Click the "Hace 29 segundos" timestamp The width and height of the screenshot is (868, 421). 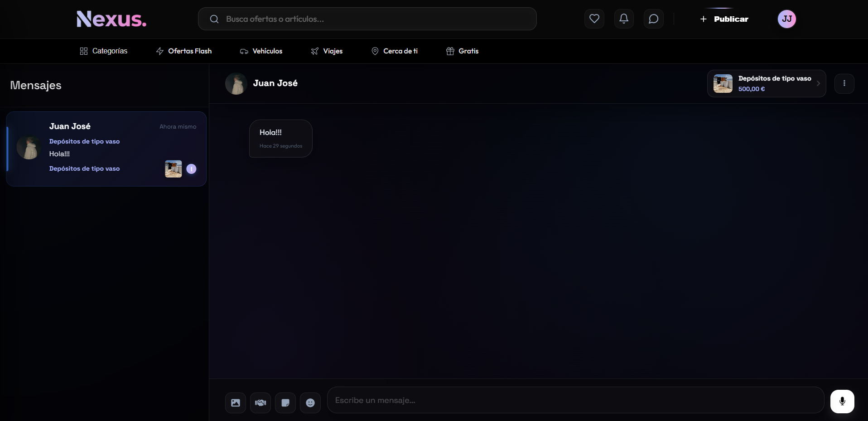(281, 146)
